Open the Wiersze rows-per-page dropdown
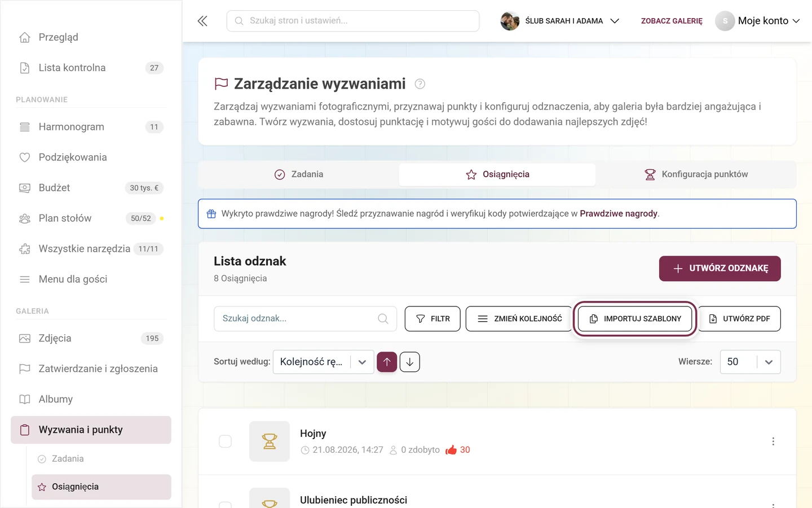 click(x=750, y=362)
